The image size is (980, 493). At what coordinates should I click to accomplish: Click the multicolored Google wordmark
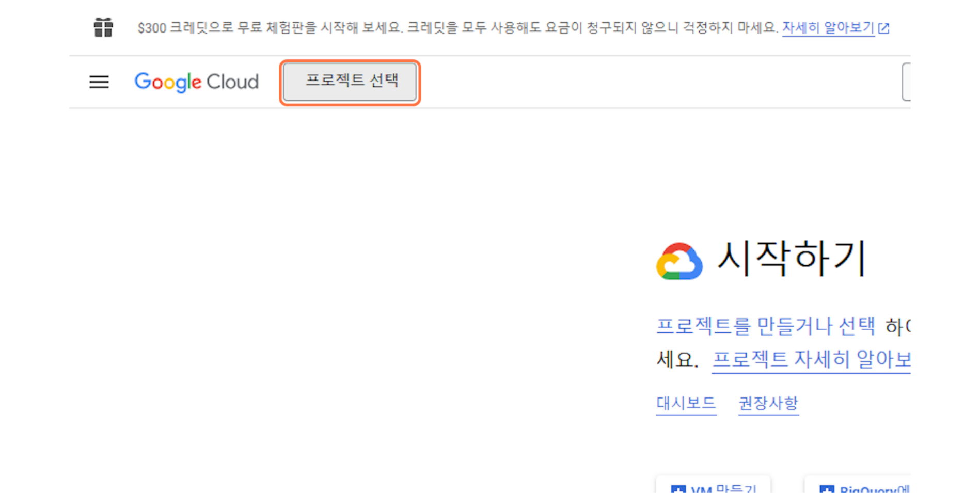[168, 82]
